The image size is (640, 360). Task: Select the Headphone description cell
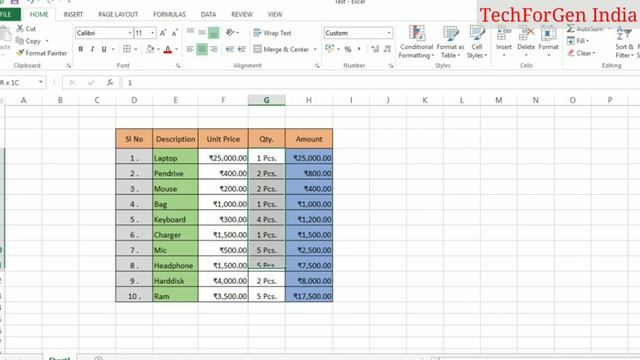pos(175,265)
